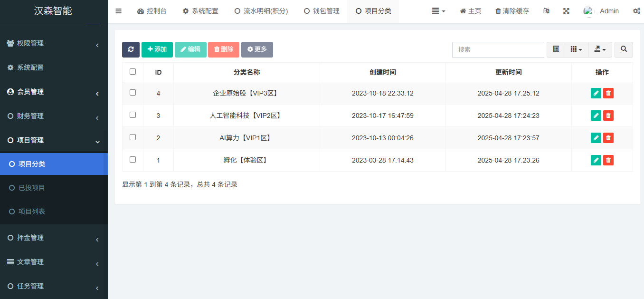
Task: Open the settings gears icon at top right
Action: 636,11
